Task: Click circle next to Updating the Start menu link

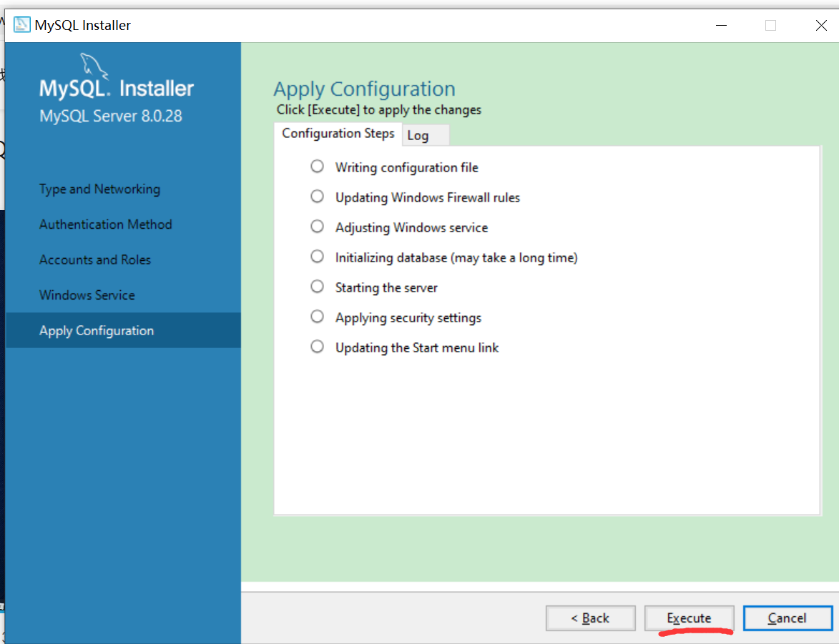Action: click(x=318, y=347)
